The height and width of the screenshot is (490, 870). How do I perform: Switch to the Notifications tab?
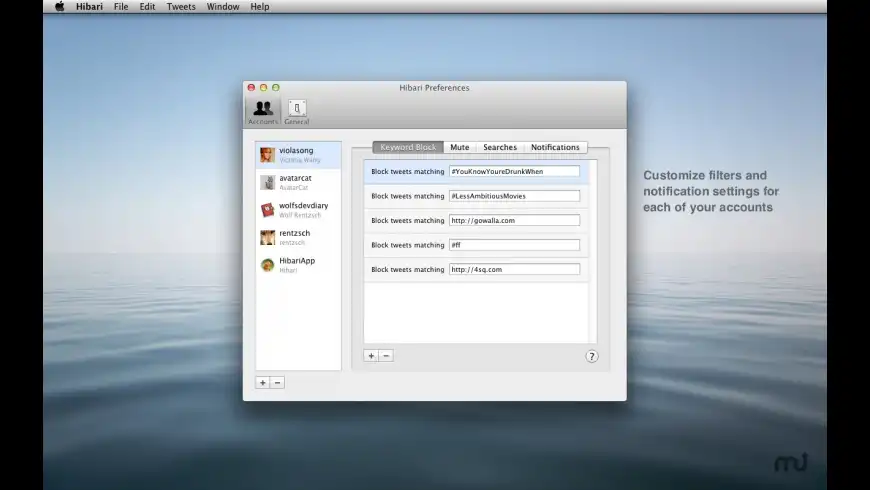tap(555, 147)
